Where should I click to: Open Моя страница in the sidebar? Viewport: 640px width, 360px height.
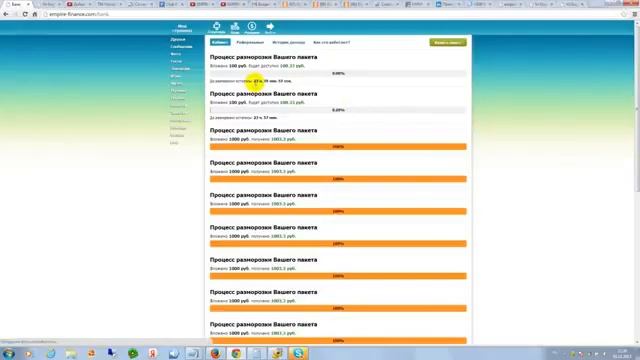coord(182,28)
